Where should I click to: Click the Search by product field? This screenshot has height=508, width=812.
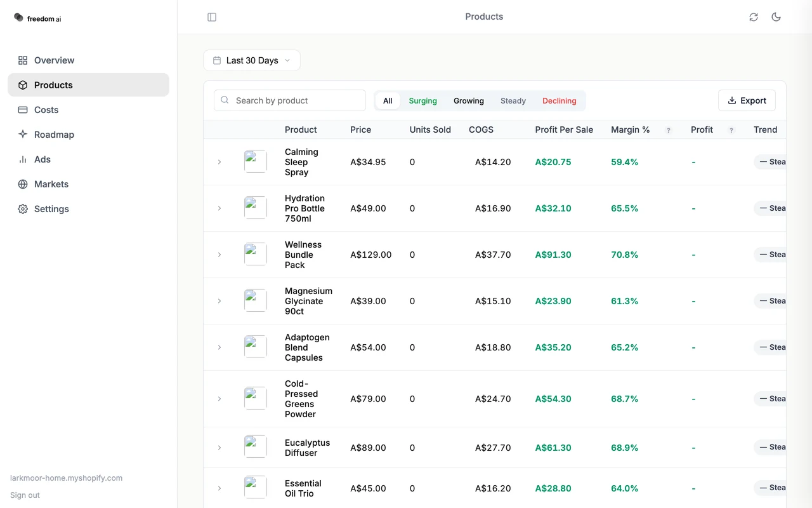tap(290, 100)
